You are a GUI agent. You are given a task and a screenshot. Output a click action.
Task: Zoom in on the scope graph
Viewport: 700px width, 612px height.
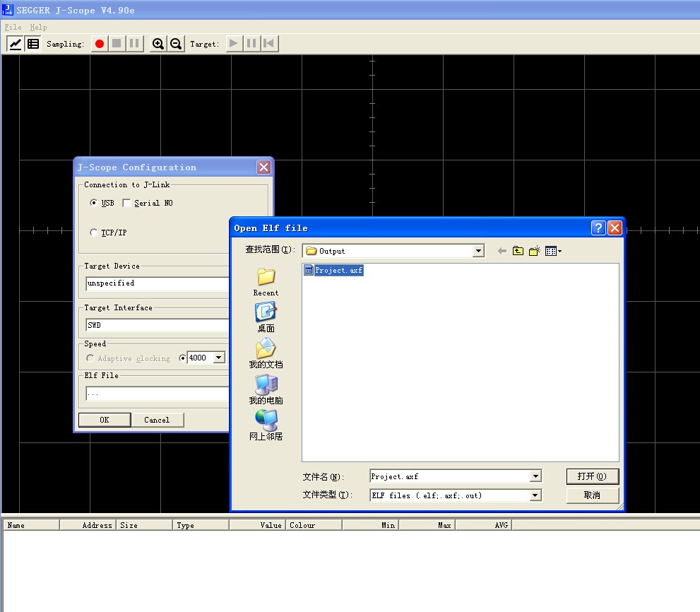click(158, 44)
